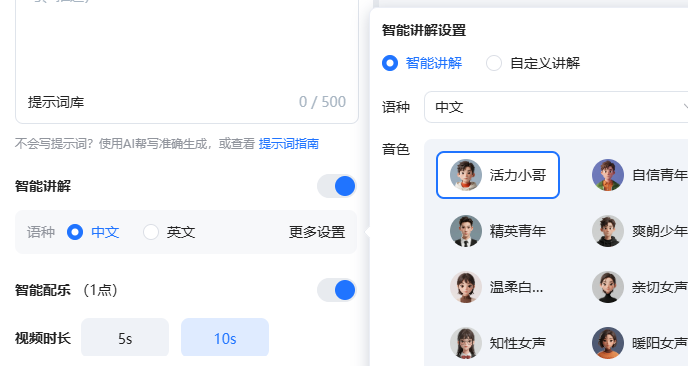Pick the 亲切女声 voice avatar
This screenshot has width=688, height=366.
pos(608,287)
